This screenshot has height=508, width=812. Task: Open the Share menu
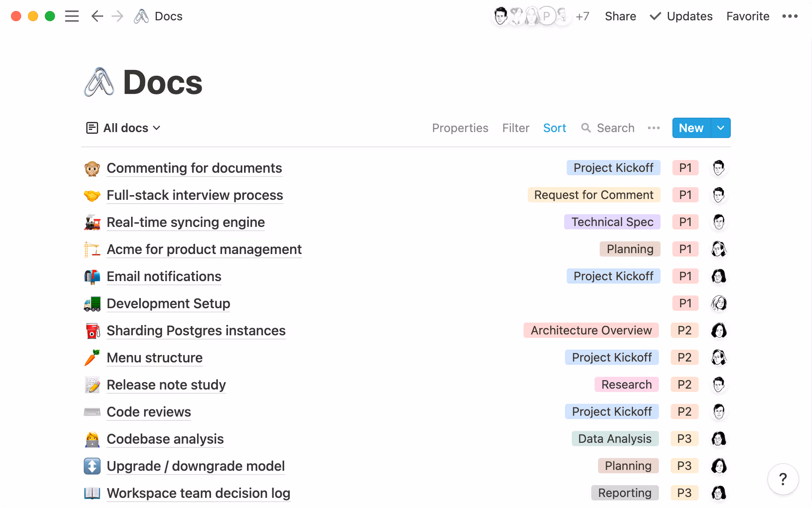(x=620, y=16)
